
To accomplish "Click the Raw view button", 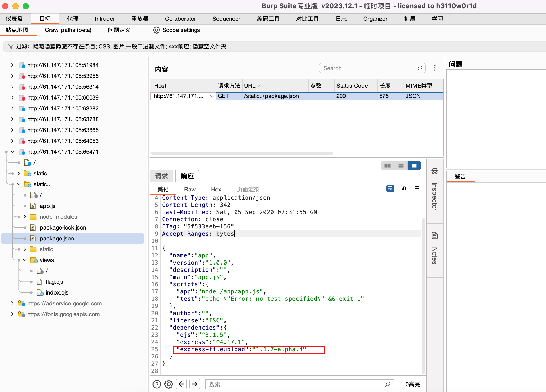I will point(190,189).
